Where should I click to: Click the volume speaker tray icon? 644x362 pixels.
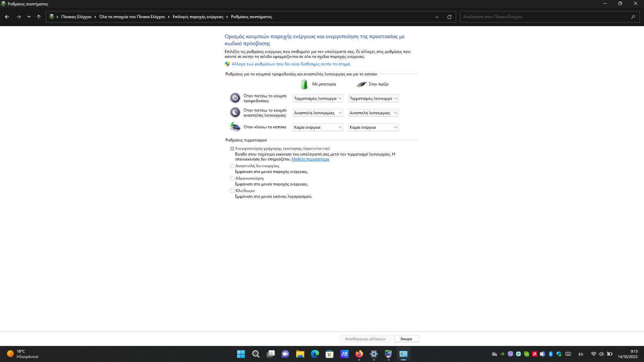coord(601,354)
